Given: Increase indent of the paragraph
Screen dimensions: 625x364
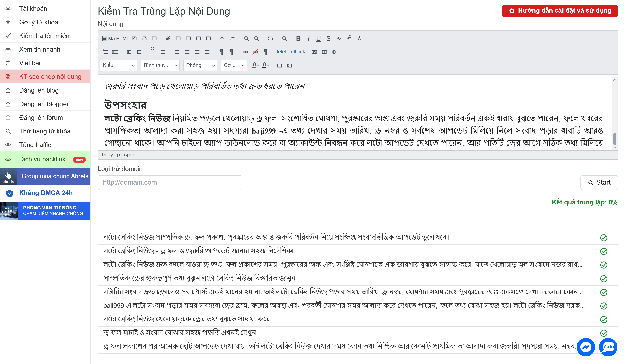Looking at the screenshot, I should (139, 52).
